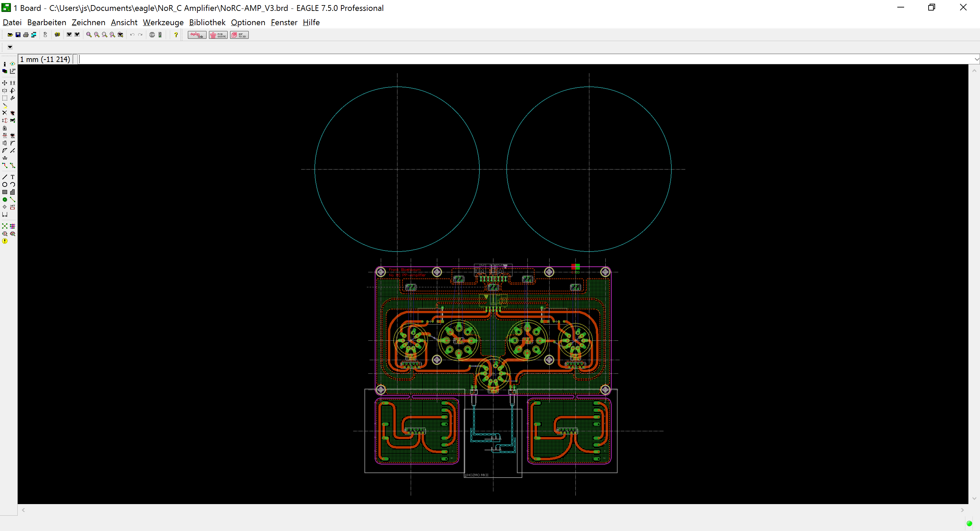Screen dimensions: 980x531
Task: Select the Move tool
Action: coord(4,83)
